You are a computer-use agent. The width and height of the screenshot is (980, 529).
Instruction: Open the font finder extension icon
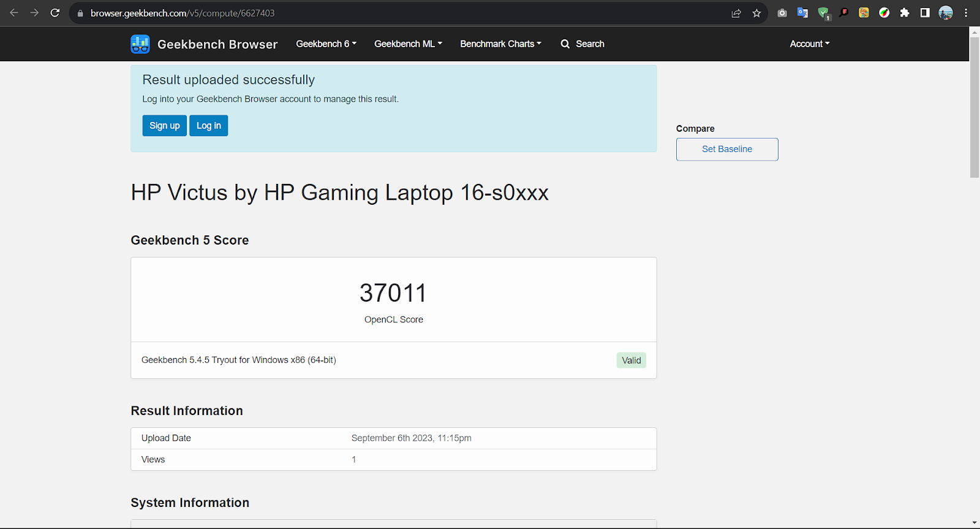[844, 13]
